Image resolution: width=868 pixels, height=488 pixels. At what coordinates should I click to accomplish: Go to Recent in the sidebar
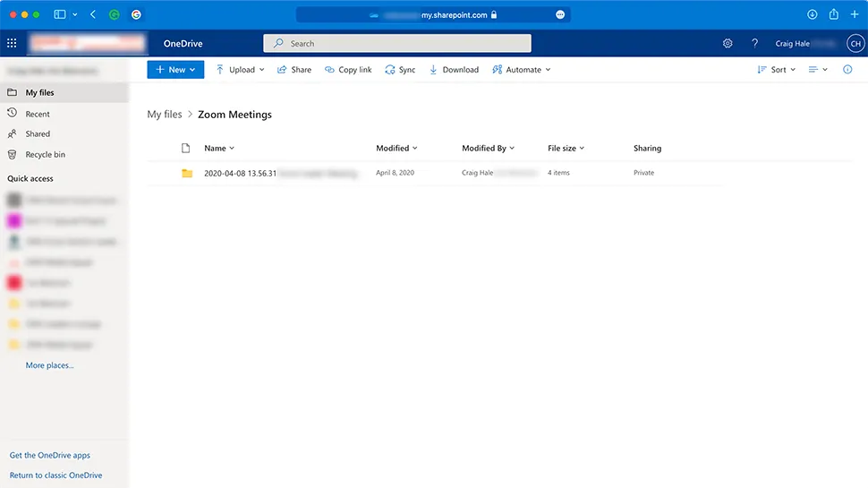pos(38,114)
